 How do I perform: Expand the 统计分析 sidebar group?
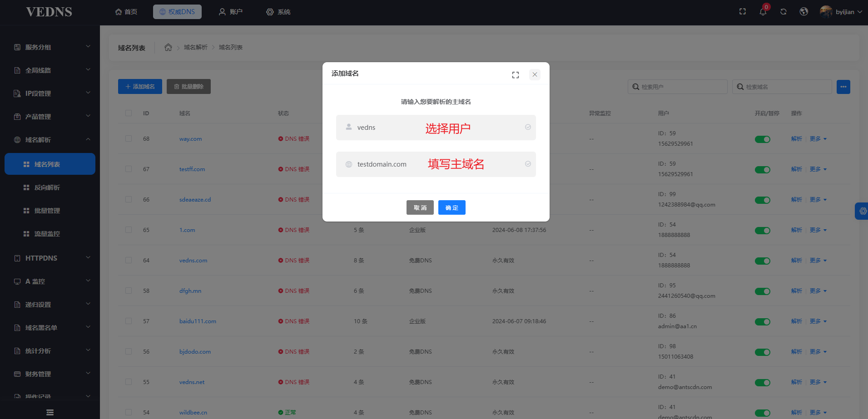88,350
